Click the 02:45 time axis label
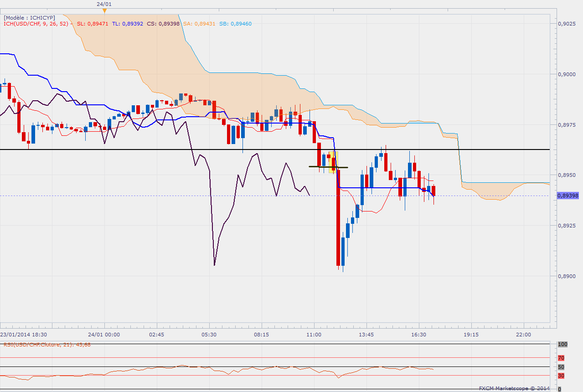 [157, 335]
